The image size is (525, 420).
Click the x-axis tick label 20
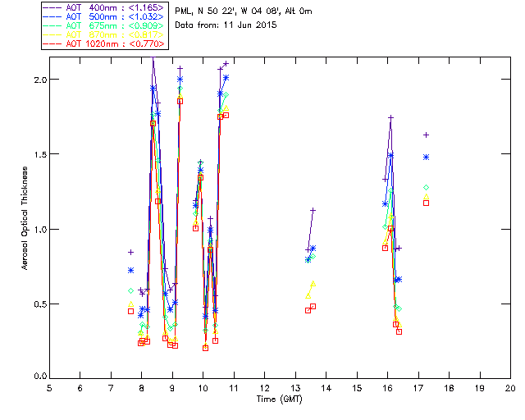click(510, 388)
